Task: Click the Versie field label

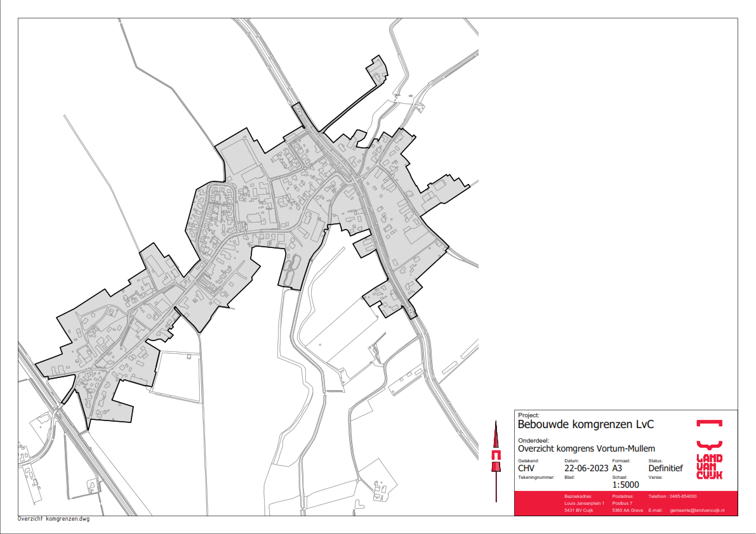Action: (655, 477)
